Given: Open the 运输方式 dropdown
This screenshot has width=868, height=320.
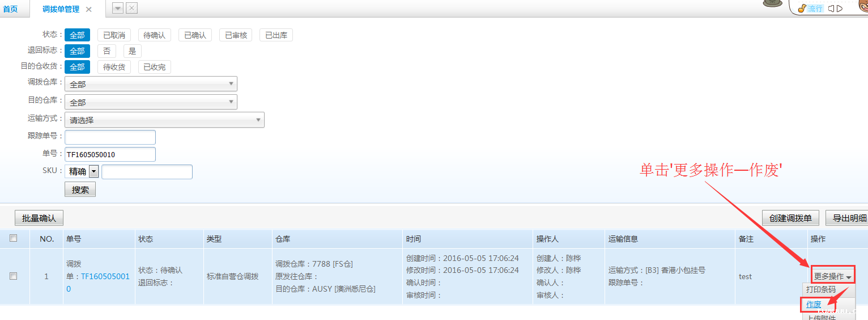Looking at the screenshot, I should pos(164,120).
